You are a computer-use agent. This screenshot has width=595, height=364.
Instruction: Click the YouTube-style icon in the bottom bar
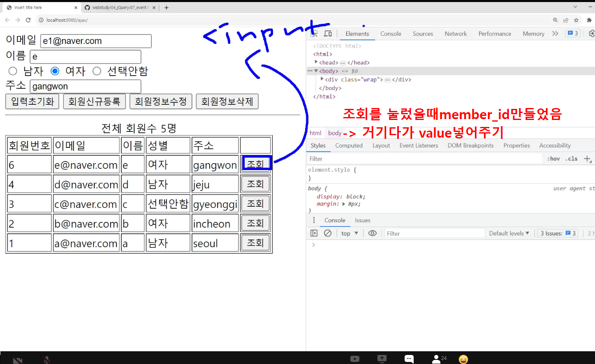point(355,359)
